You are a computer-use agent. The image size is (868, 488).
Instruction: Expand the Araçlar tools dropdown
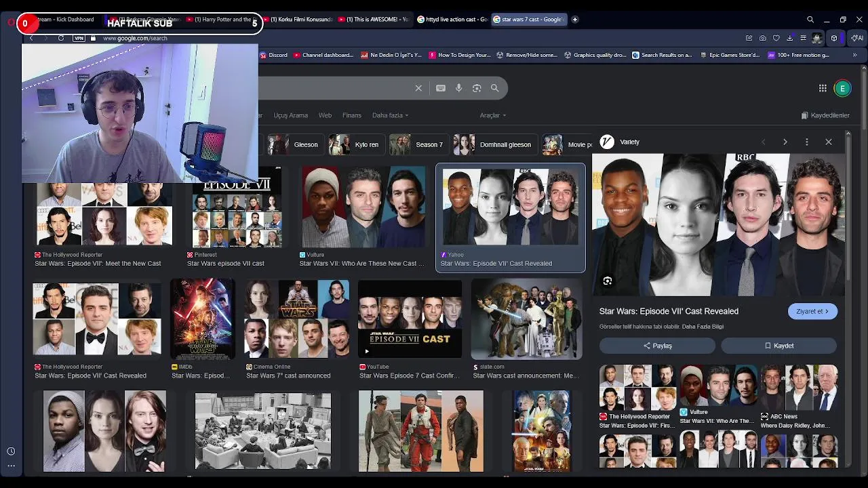[493, 115]
